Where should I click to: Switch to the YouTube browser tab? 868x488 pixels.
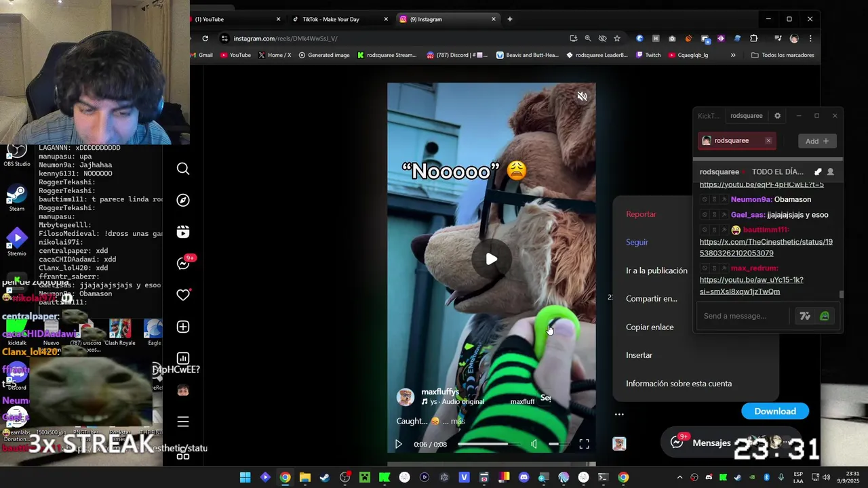coord(234,19)
